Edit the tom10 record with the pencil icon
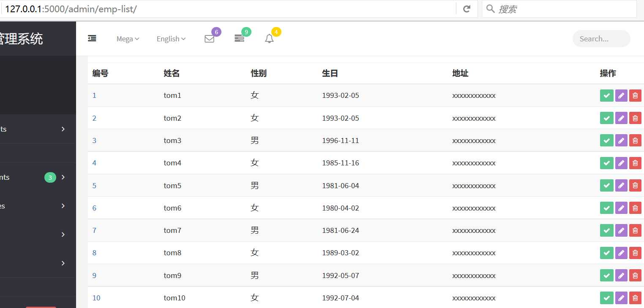The image size is (644, 308). (x=621, y=298)
